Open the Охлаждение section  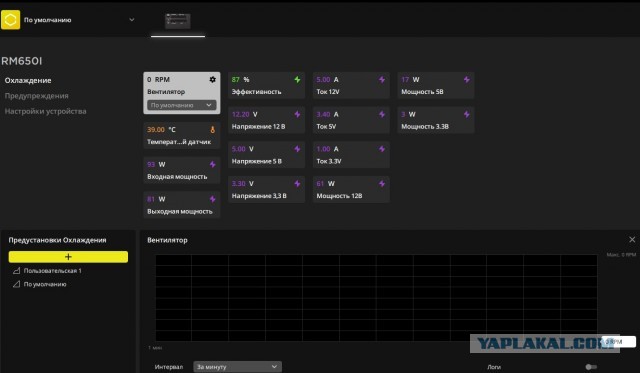pyautogui.click(x=28, y=80)
